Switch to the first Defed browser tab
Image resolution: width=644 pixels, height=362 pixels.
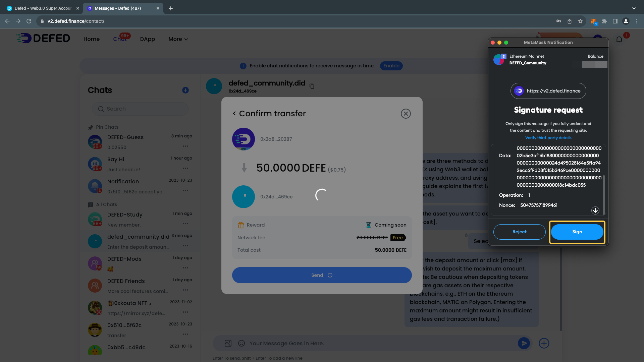tap(43, 8)
